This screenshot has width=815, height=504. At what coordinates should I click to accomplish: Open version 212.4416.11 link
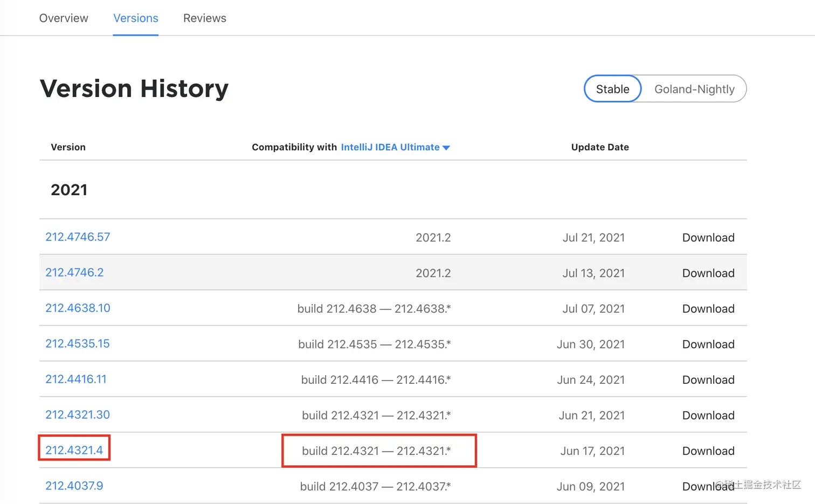point(76,379)
